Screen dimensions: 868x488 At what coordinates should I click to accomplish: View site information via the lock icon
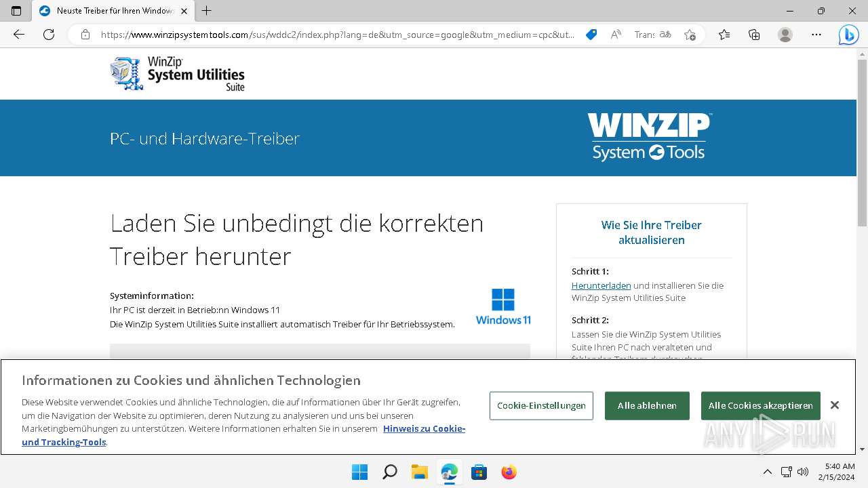(x=85, y=35)
